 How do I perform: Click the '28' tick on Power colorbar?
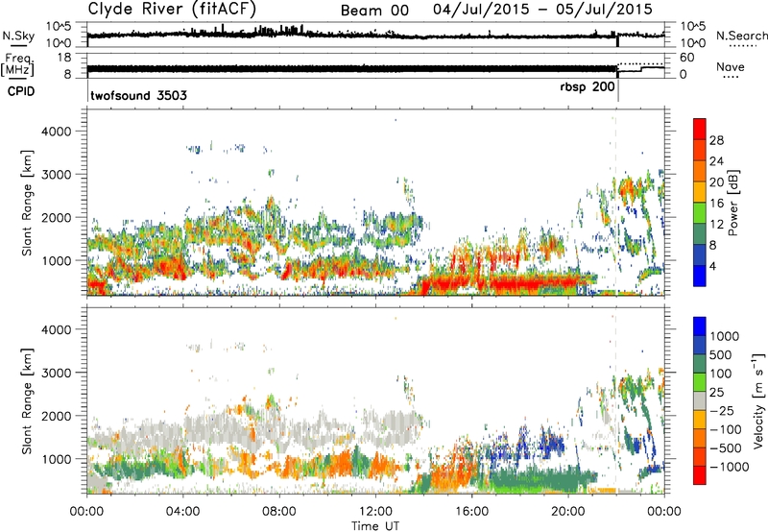(x=716, y=140)
